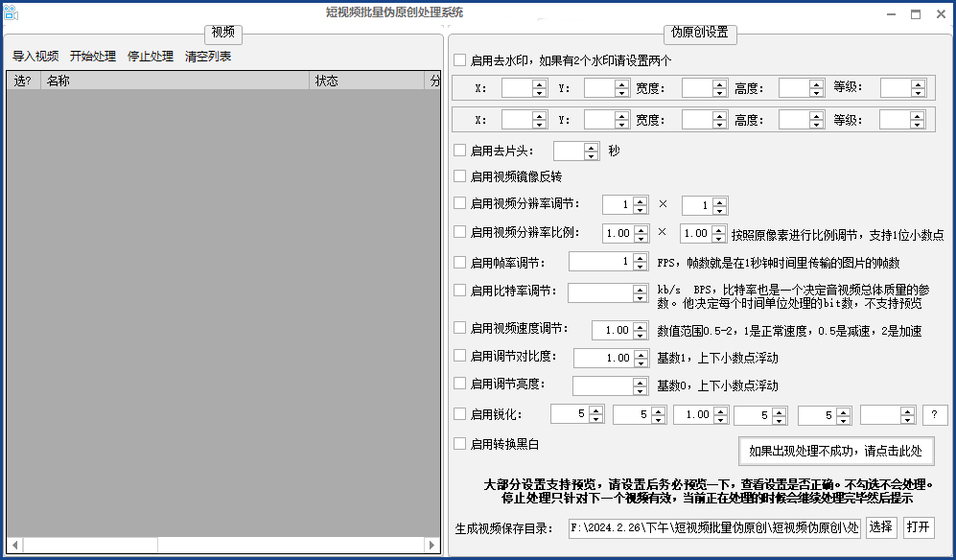Click the frame rate FPS spinner
The height and width of the screenshot is (560, 956).
[608, 262]
